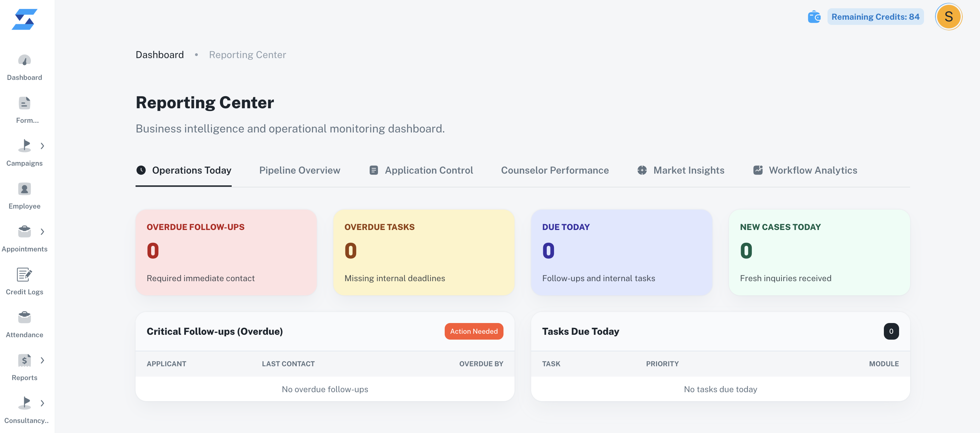This screenshot has height=433, width=980.
Task: Click the document icon on Application Control
Action: coord(373,170)
